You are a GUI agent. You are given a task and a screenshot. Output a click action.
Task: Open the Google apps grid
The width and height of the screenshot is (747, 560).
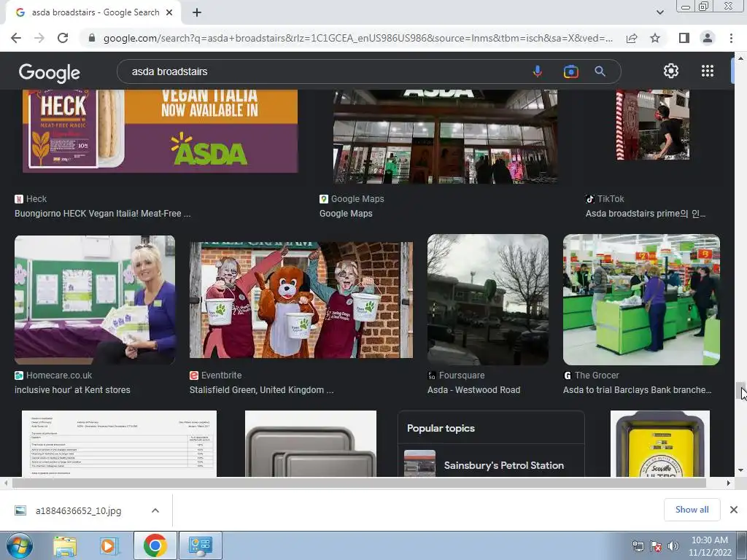[708, 71]
